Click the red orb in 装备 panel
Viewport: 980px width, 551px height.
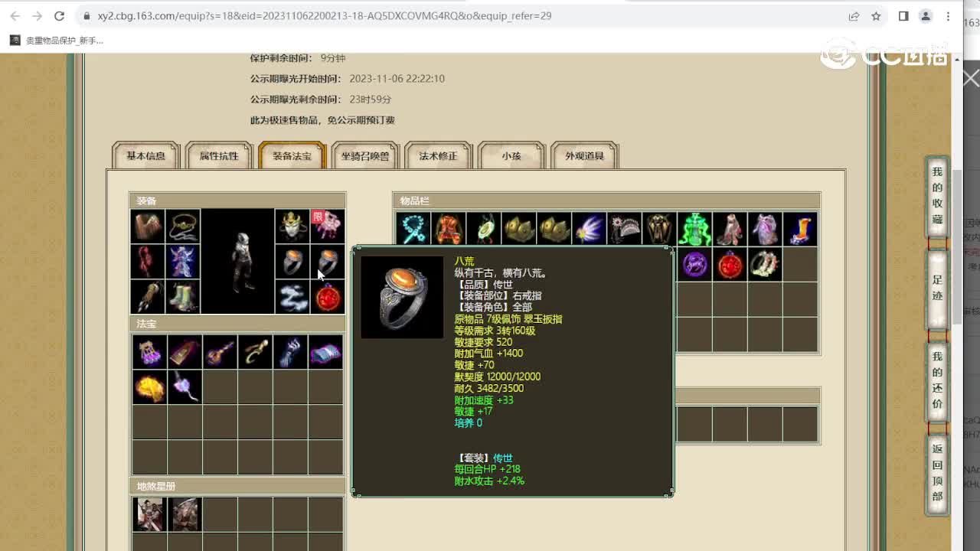click(328, 297)
